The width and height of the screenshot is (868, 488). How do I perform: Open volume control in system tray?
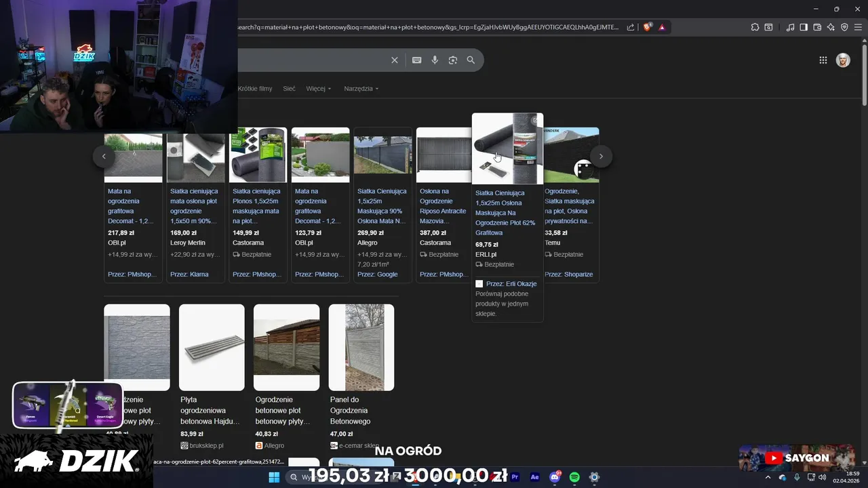pos(822,477)
